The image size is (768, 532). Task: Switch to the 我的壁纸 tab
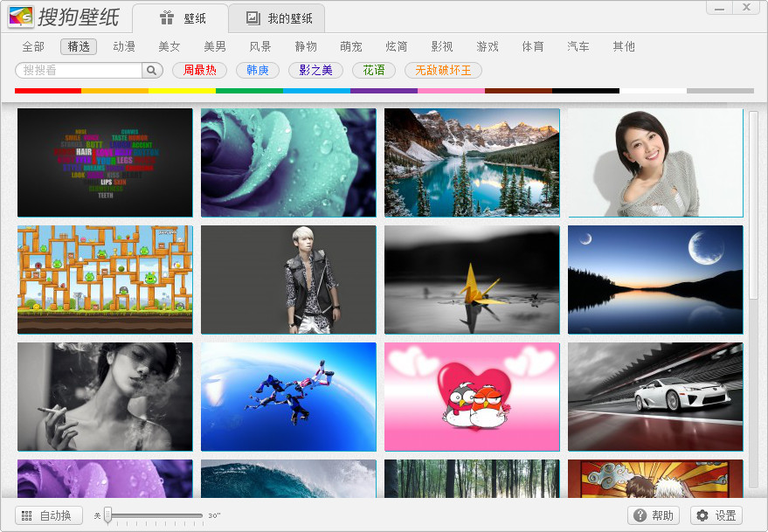pyautogui.click(x=277, y=18)
